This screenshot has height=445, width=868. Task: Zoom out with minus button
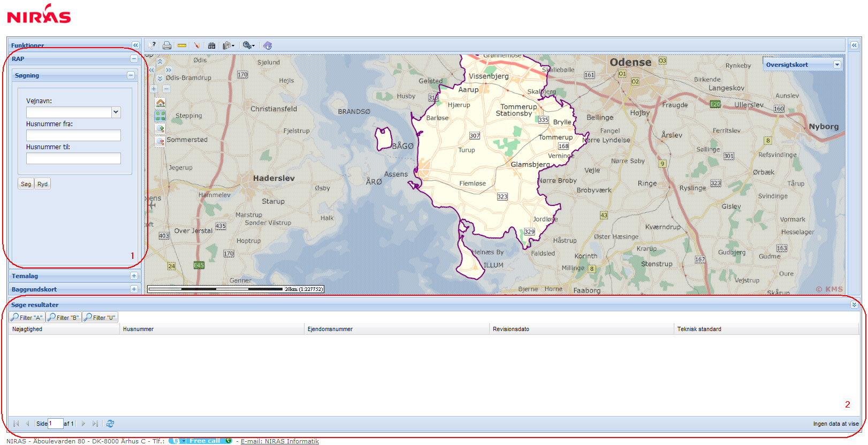(x=166, y=89)
